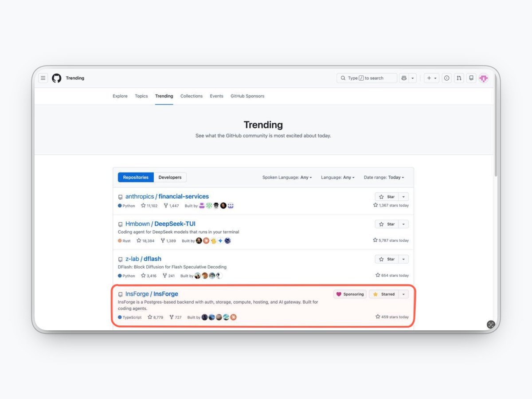Screen dimensions: 532x399
Task: Open 3,416 stargazers of dflash
Action: tap(149, 276)
